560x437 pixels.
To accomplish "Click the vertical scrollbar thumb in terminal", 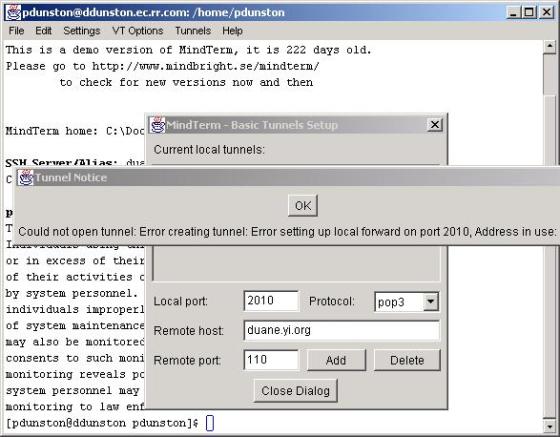I will 550,74.
